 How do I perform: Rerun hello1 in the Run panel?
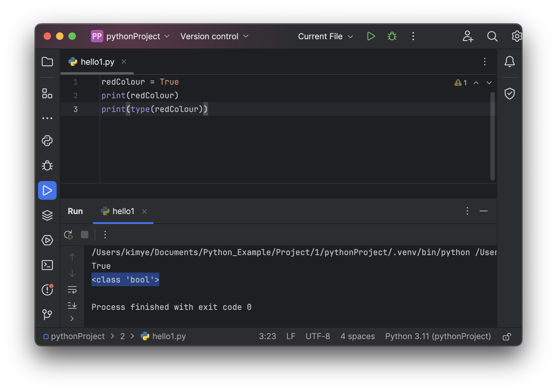[x=68, y=235]
